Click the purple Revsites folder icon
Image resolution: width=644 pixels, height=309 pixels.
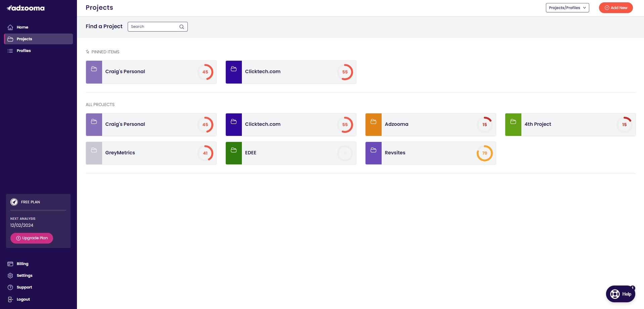coord(374,150)
